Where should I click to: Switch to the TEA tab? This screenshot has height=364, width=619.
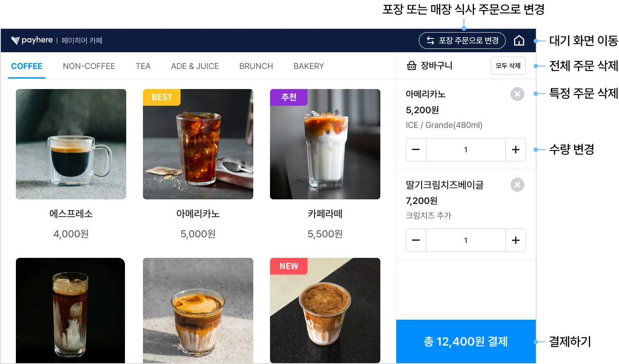pos(143,66)
